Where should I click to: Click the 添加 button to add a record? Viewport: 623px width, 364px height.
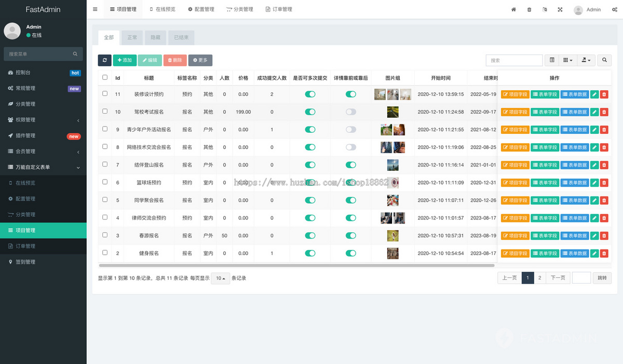point(125,60)
